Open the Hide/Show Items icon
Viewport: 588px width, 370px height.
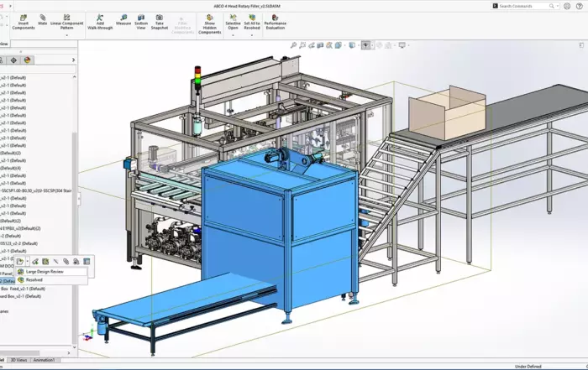pos(365,45)
